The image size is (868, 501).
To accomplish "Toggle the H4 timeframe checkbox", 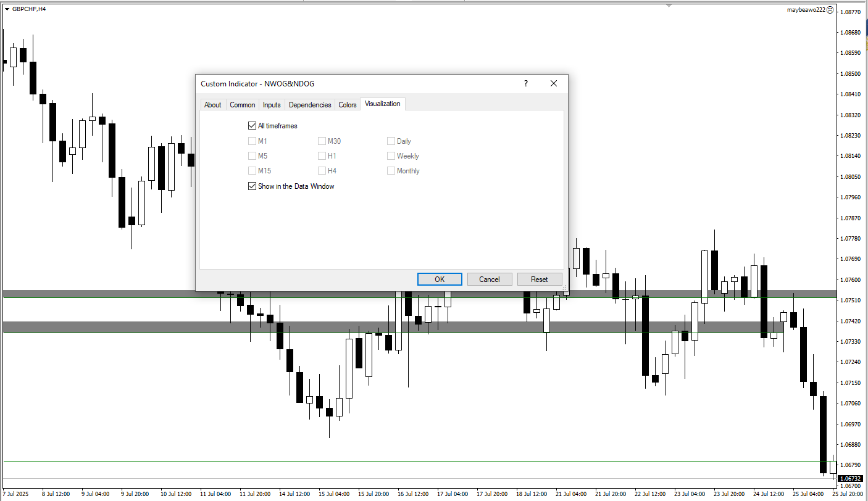I will click(x=322, y=171).
